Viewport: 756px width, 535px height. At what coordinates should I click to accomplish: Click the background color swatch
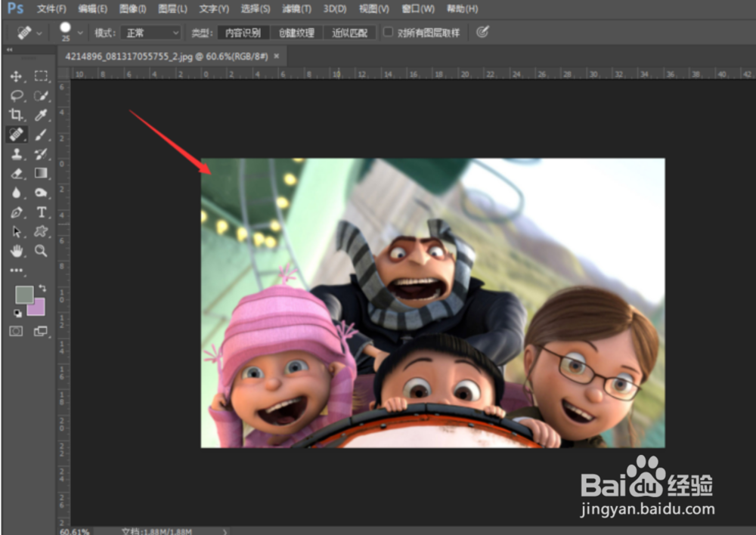38,308
